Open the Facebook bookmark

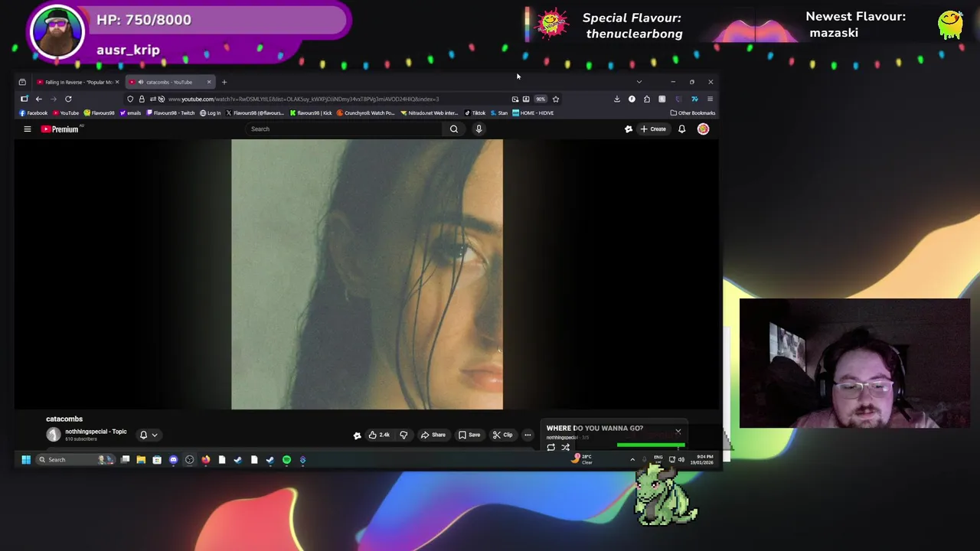click(x=33, y=113)
